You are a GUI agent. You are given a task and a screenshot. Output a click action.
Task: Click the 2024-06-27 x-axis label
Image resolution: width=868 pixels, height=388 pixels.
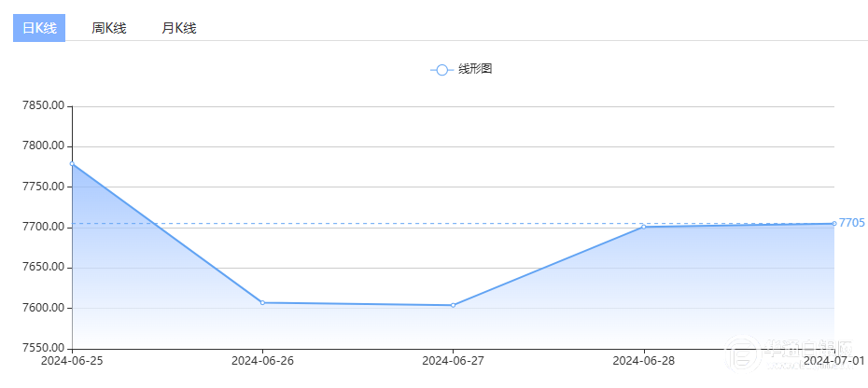pyautogui.click(x=453, y=360)
